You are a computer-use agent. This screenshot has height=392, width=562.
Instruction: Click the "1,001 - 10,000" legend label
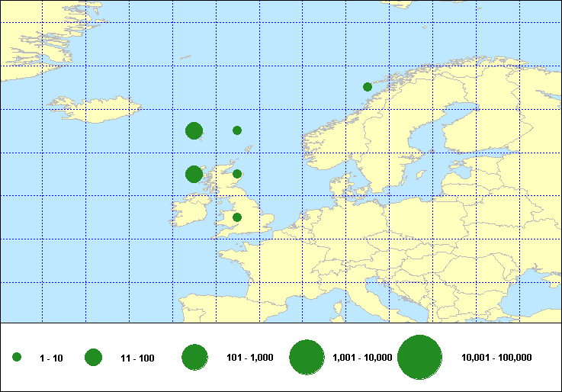tap(362, 358)
